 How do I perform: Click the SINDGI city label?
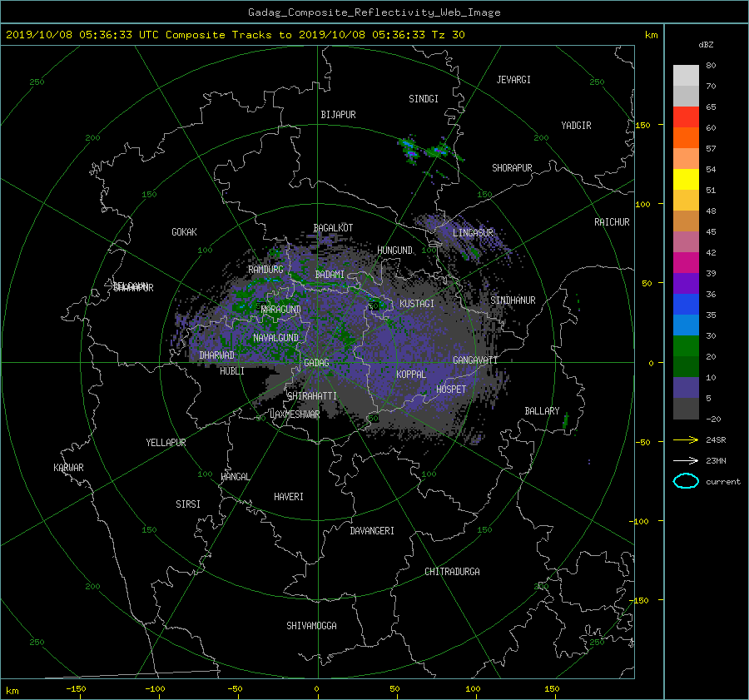424,99
